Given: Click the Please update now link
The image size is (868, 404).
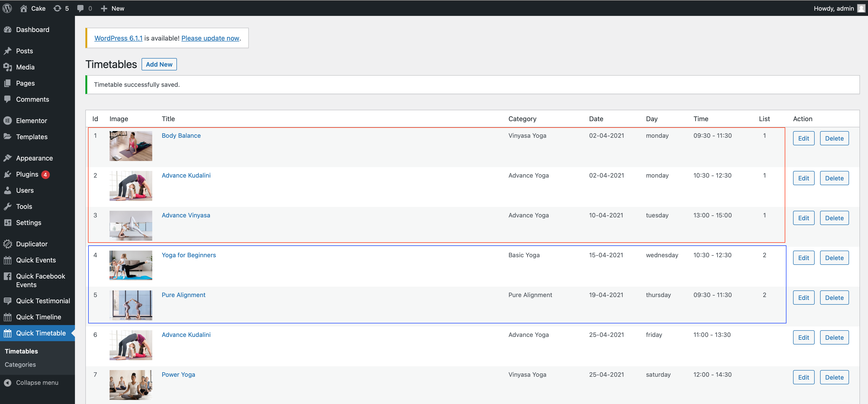Looking at the screenshot, I should click(x=210, y=38).
